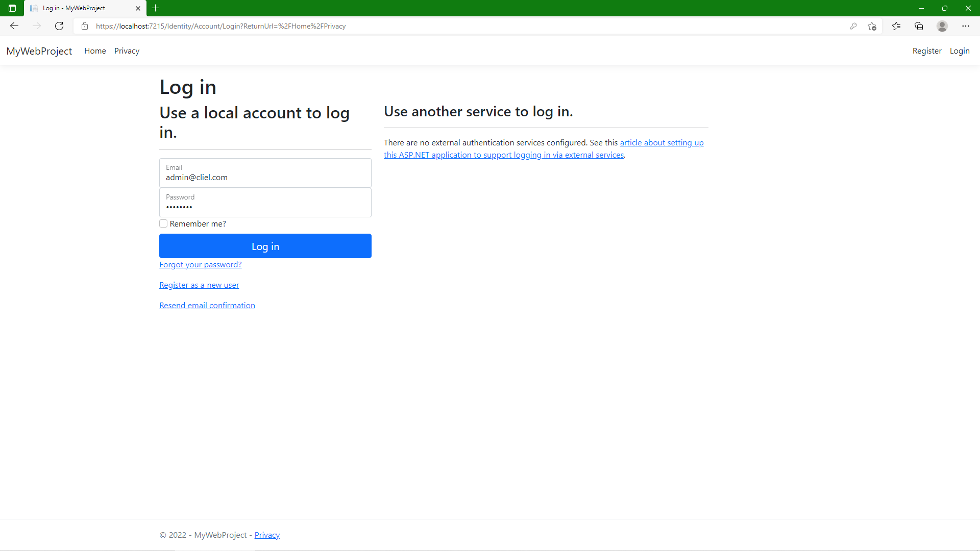Open the tab actions menu icon

tap(12, 8)
